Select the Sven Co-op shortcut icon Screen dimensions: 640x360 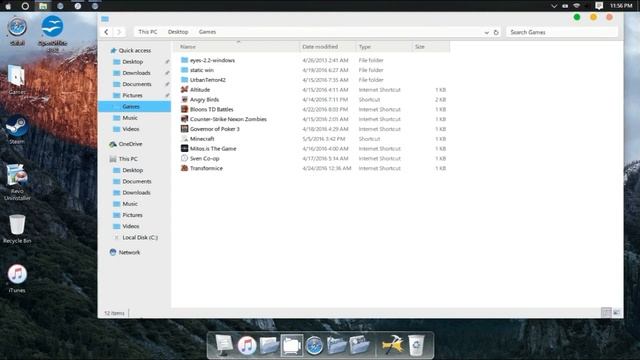click(x=184, y=158)
